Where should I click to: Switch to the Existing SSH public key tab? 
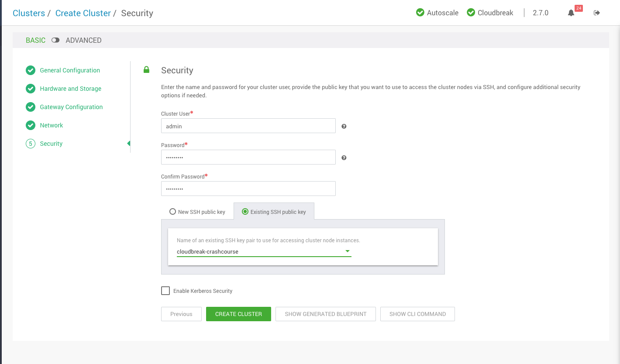click(x=274, y=211)
